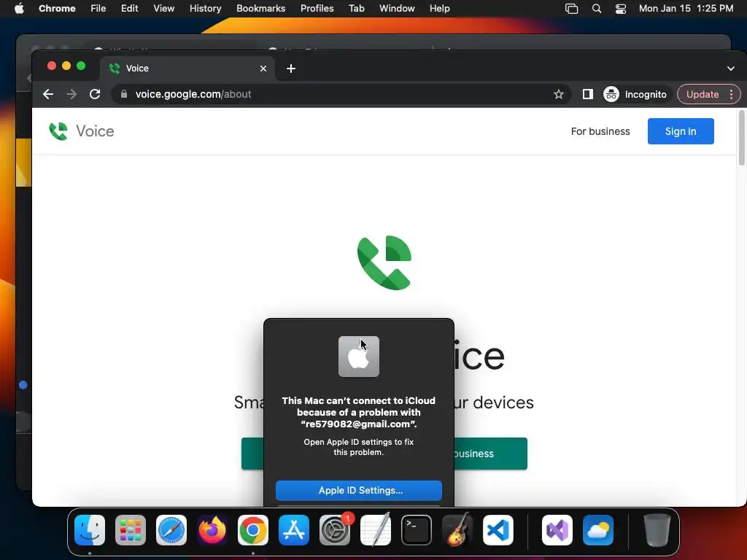The image size is (747, 560).
Task: Open the Tab menu
Action: pos(356,9)
